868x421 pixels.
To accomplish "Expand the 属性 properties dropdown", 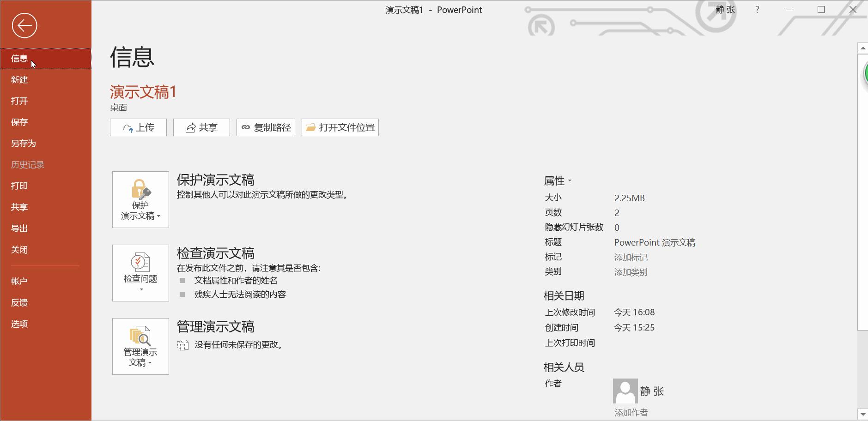I will 559,181.
